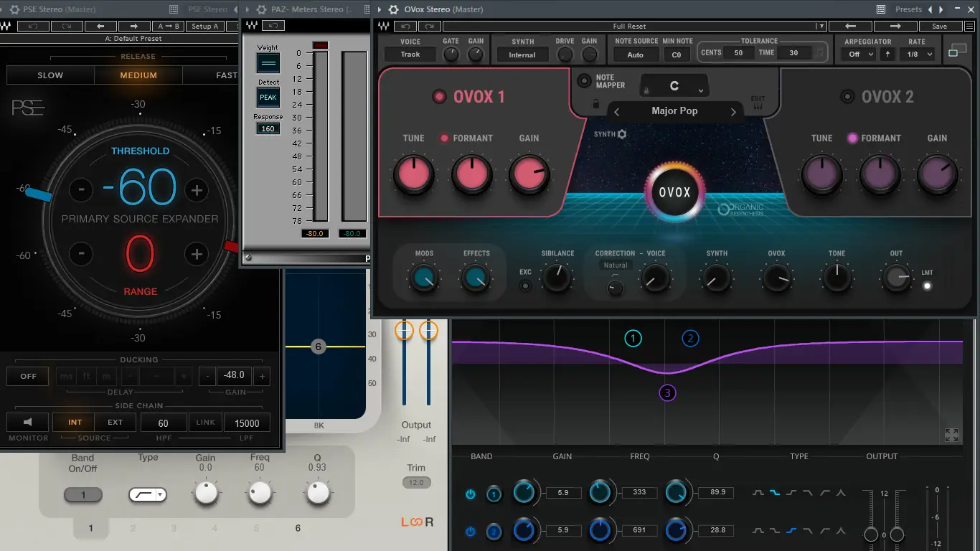Click the side chain LINK button
The image size is (980, 551).
click(206, 422)
